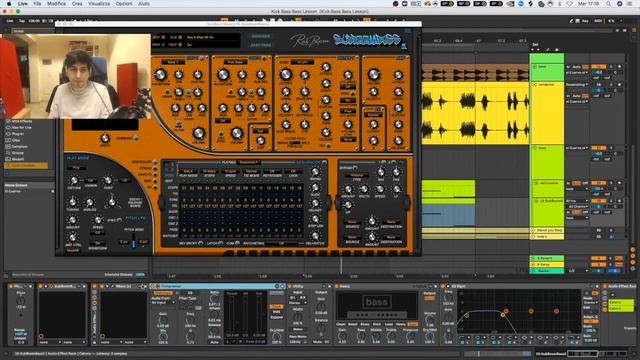Open the Grooves browser category

coord(18,153)
